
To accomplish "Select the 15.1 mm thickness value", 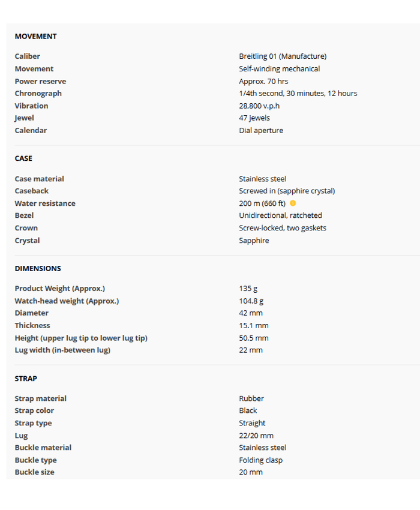I will point(254,325).
